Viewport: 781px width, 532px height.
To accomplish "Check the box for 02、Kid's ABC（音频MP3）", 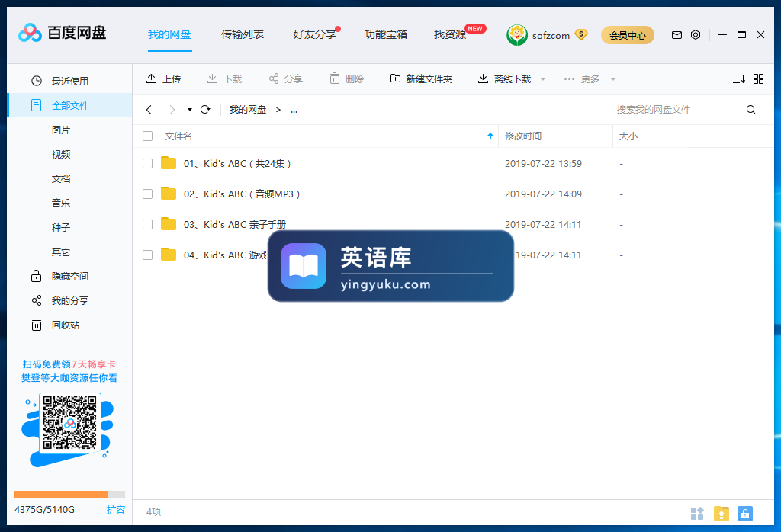I will 147,194.
